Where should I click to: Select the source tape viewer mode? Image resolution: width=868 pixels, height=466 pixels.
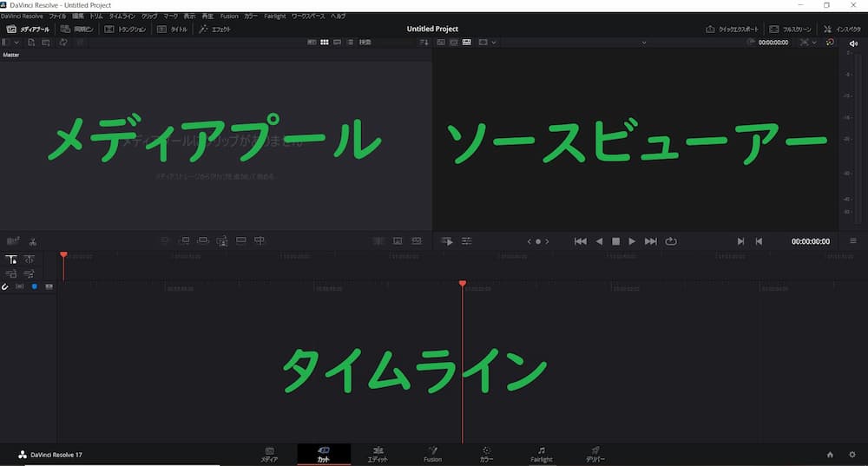pyautogui.click(x=453, y=42)
